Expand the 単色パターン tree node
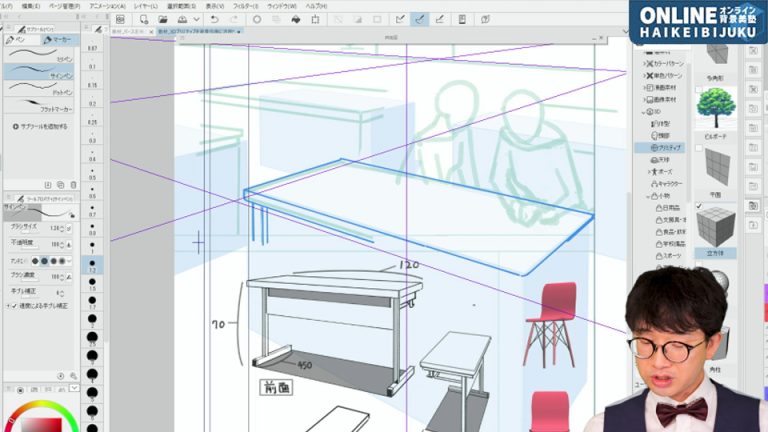Viewport: 768px width, 432px height. (x=645, y=75)
